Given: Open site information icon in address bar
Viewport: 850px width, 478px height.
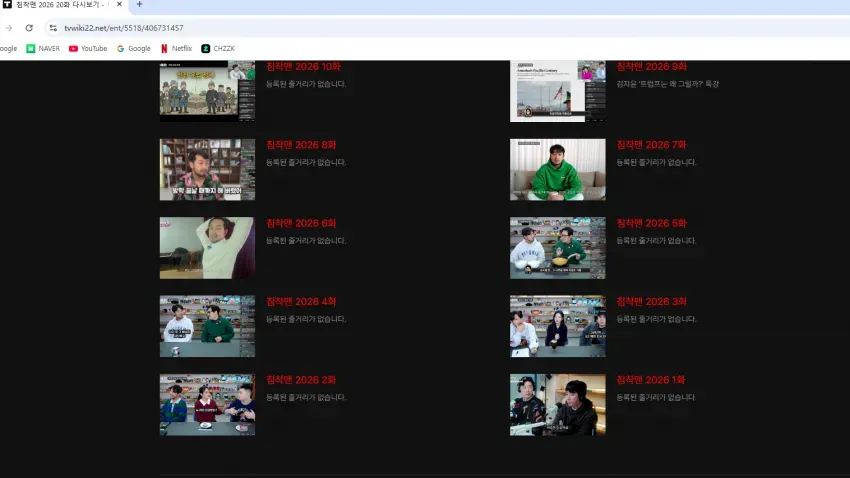Looking at the screenshot, I should tap(53, 28).
